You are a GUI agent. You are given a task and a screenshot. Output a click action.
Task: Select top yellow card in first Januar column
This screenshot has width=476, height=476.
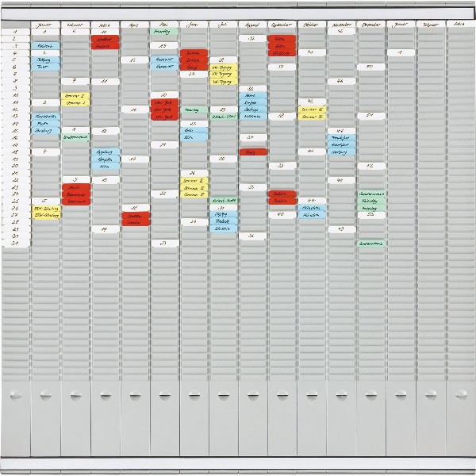tap(46, 209)
